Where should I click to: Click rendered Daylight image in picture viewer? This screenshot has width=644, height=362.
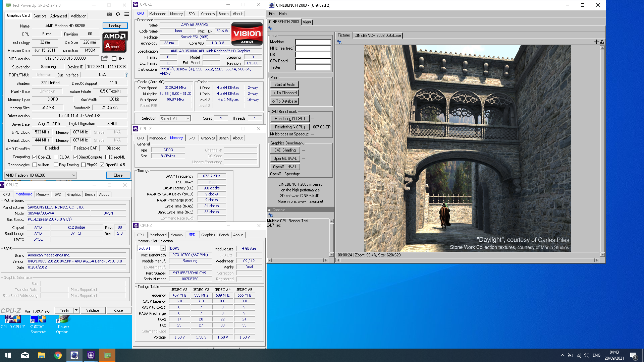click(x=467, y=148)
